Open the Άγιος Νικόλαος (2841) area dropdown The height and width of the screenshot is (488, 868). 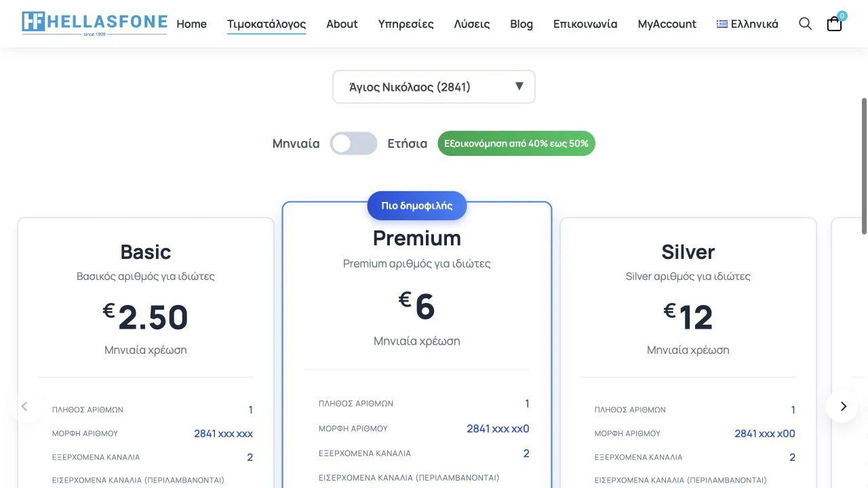(x=434, y=87)
